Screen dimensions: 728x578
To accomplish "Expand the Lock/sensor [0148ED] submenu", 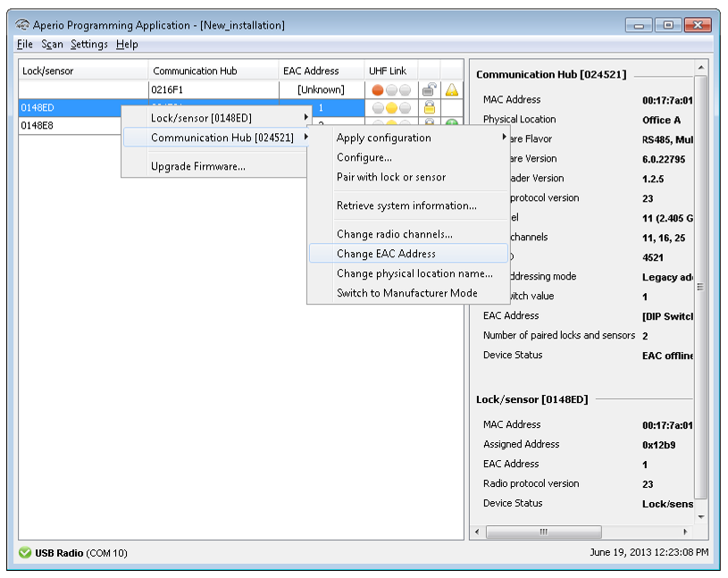I will [x=215, y=118].
